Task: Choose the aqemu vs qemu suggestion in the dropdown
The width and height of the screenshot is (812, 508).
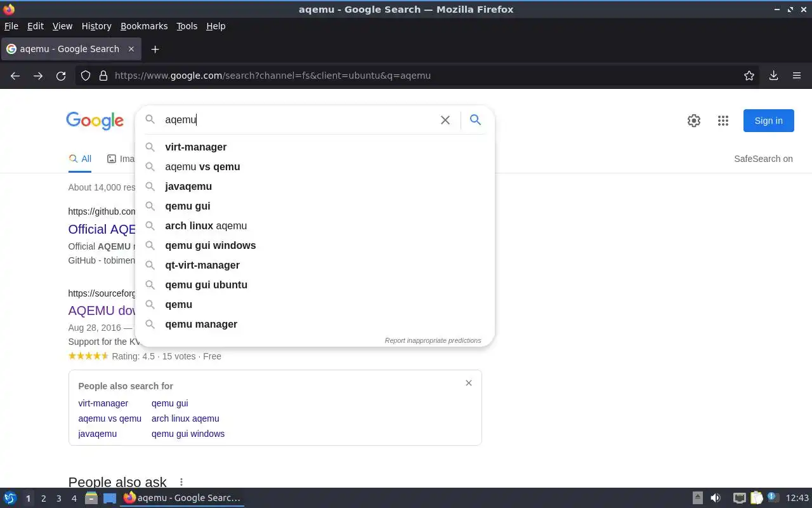Action: [315, 166]
